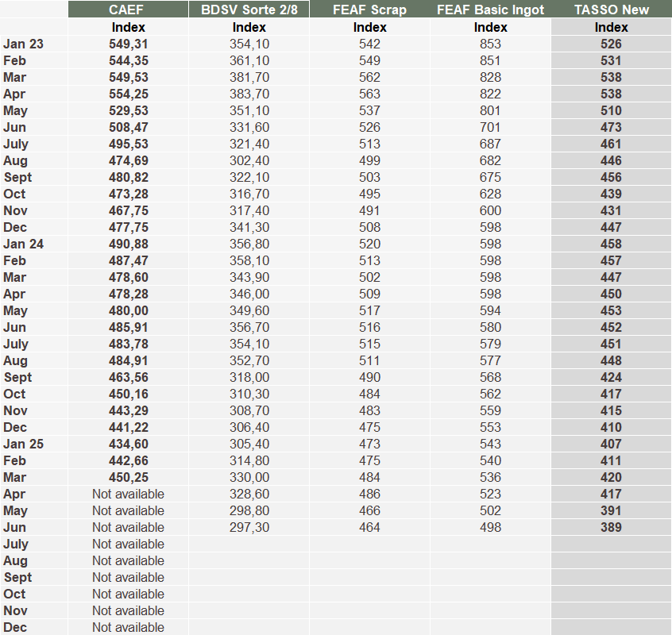Select the BDSV Sorte 2/8 column header
672x635 pixels.
[x=249, y=10]
